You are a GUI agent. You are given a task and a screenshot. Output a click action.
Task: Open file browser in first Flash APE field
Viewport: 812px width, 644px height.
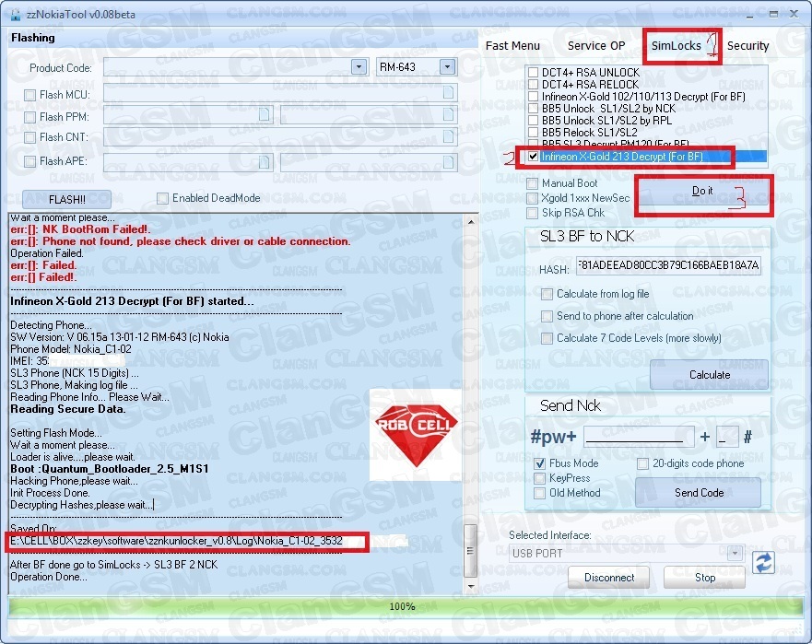click(x=265, y=162)
